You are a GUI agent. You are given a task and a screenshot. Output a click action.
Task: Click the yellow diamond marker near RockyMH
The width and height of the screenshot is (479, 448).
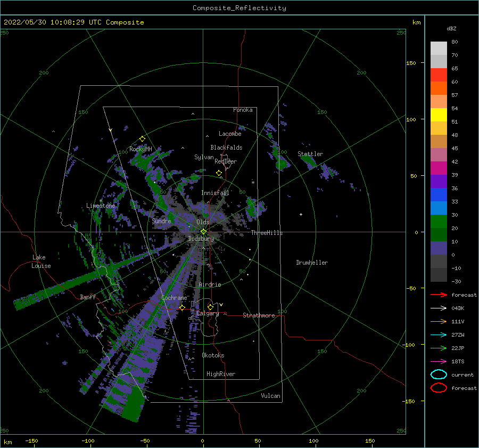(142, 139)
